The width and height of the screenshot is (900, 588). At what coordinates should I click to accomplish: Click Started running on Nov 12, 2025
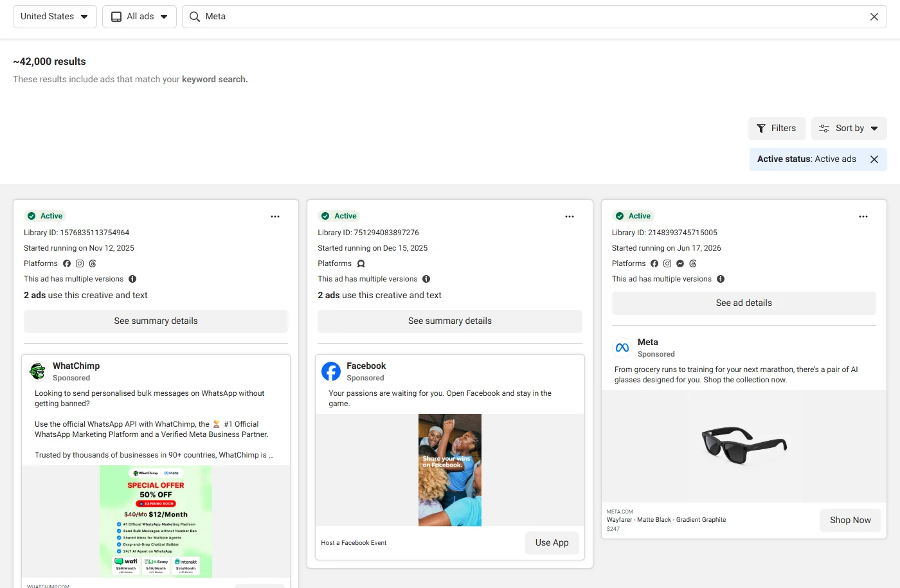click(79, 248)
